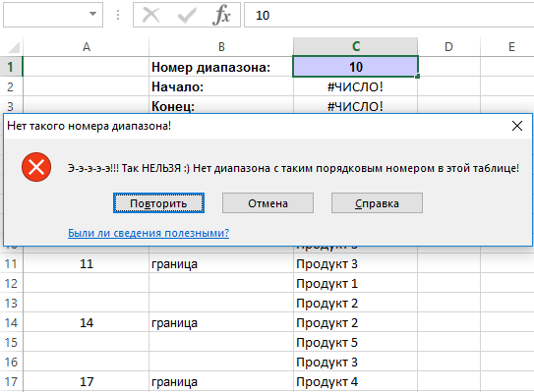Open the Insert Function fx button
Image resolution: width=534 pixels, height=392 pixels.
[221, 15]
